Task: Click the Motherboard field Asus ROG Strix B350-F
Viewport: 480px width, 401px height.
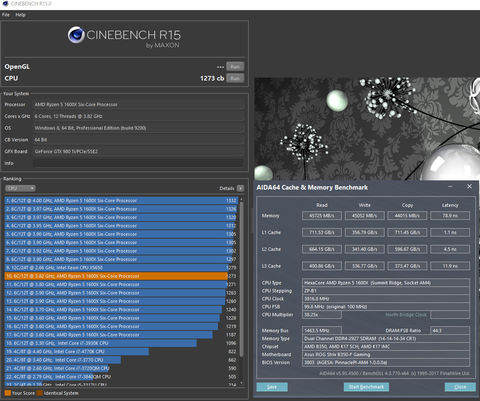Action: click(x=386, y=355)
